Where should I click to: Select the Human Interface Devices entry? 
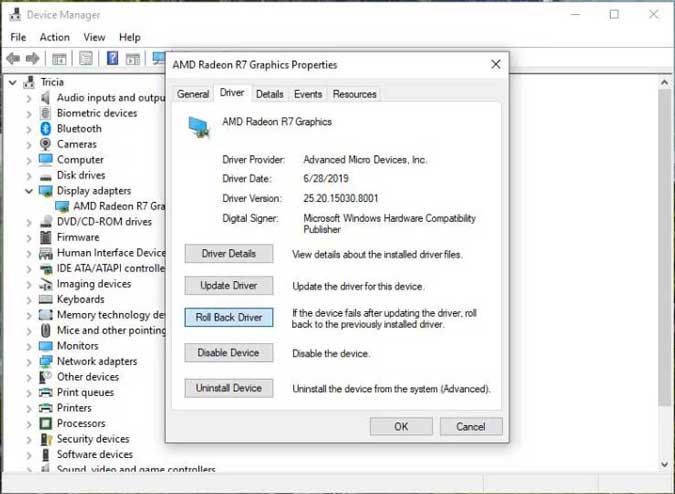tap(111, 253)
